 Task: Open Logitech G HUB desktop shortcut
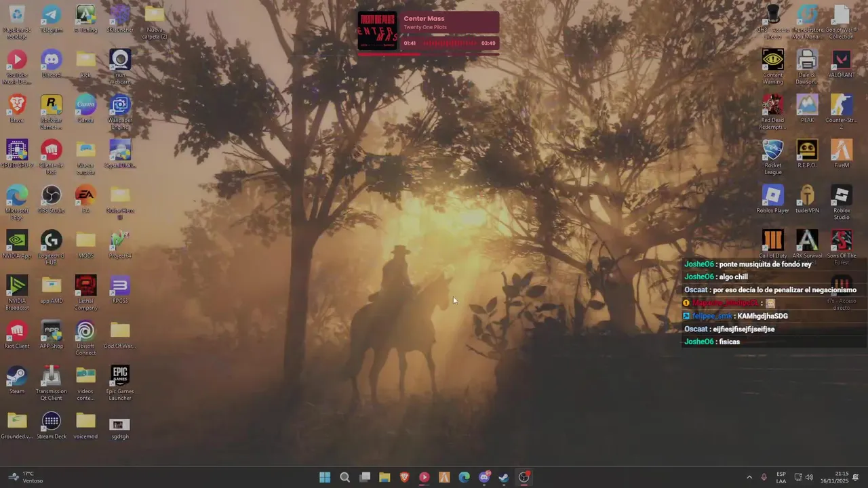pos(51,248)
